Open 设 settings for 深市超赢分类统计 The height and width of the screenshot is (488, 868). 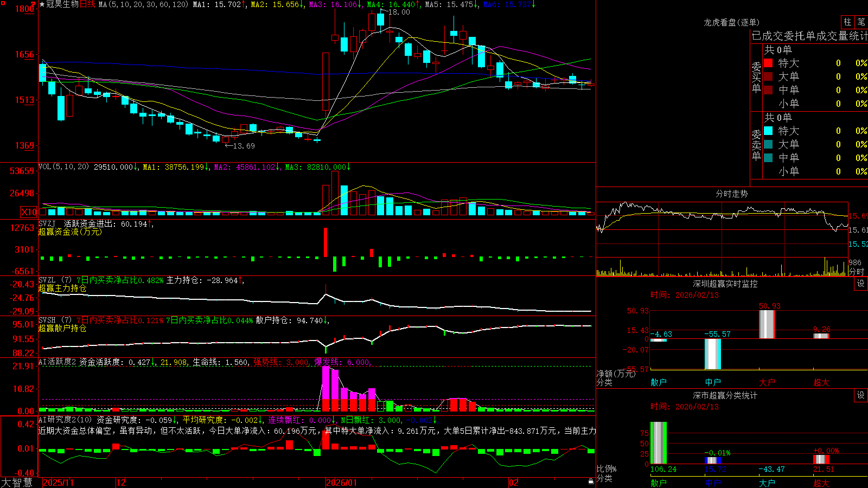point(861,395)
